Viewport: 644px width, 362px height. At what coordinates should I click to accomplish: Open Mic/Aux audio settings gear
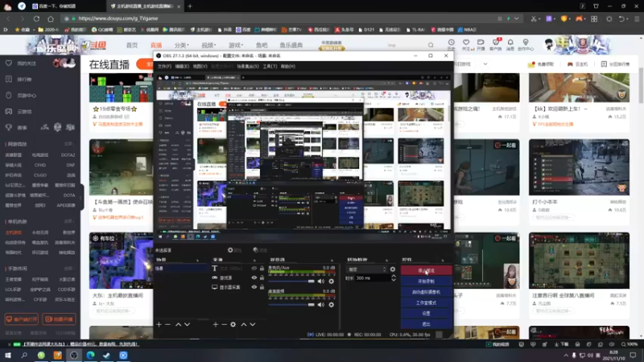331,281
